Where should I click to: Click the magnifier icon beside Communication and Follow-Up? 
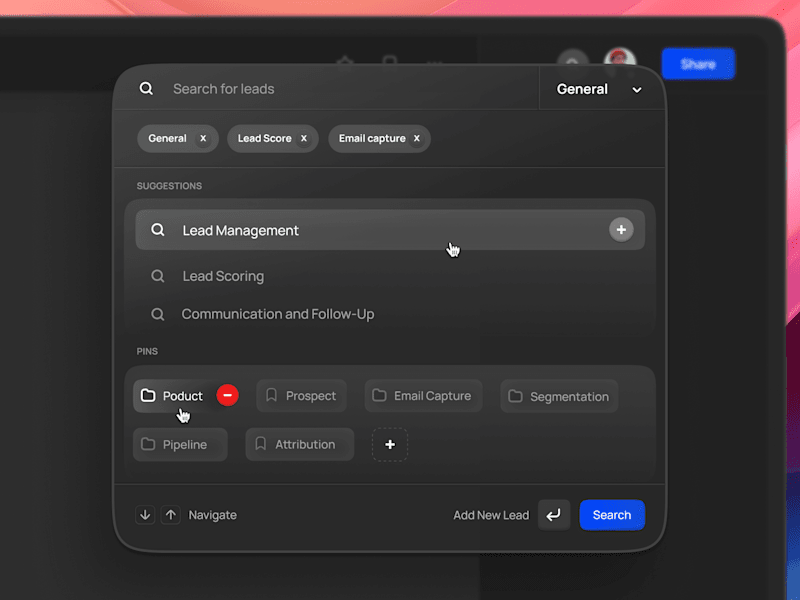coord(158,314)
